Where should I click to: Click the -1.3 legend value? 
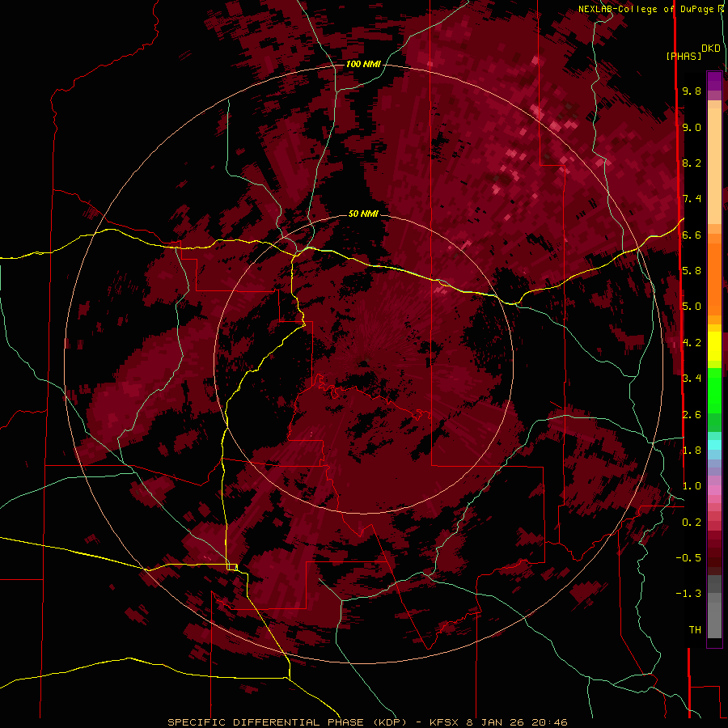pyautogui.click(x=688, y=594)
